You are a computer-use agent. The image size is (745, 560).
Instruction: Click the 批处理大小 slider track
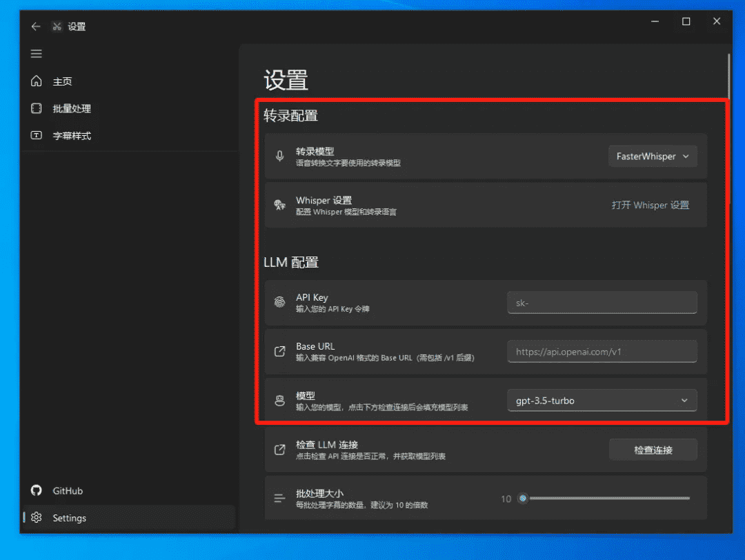click(607, 498)
